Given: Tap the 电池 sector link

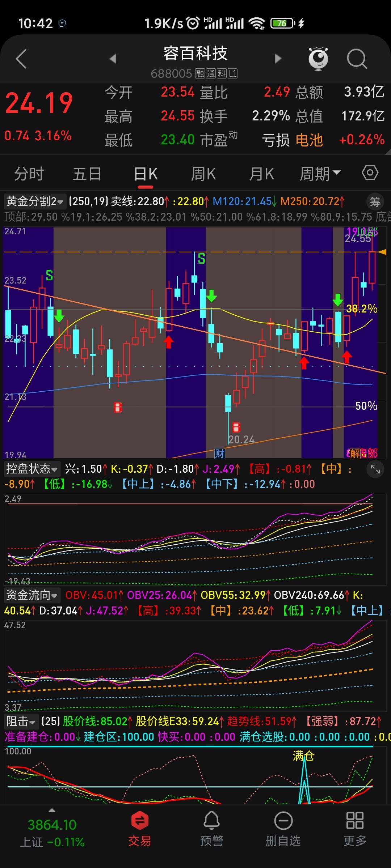Looking at the screenshot, I should [x=309, y=140].
